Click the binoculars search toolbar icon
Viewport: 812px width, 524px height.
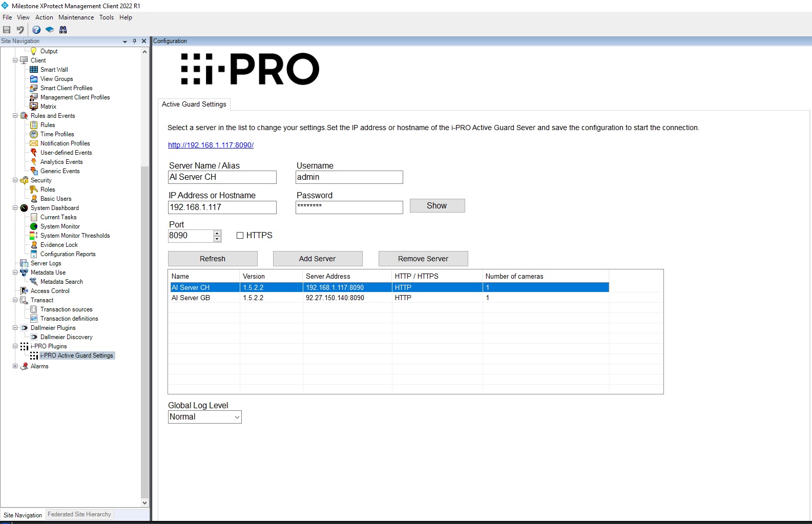[x=63, y=30]
